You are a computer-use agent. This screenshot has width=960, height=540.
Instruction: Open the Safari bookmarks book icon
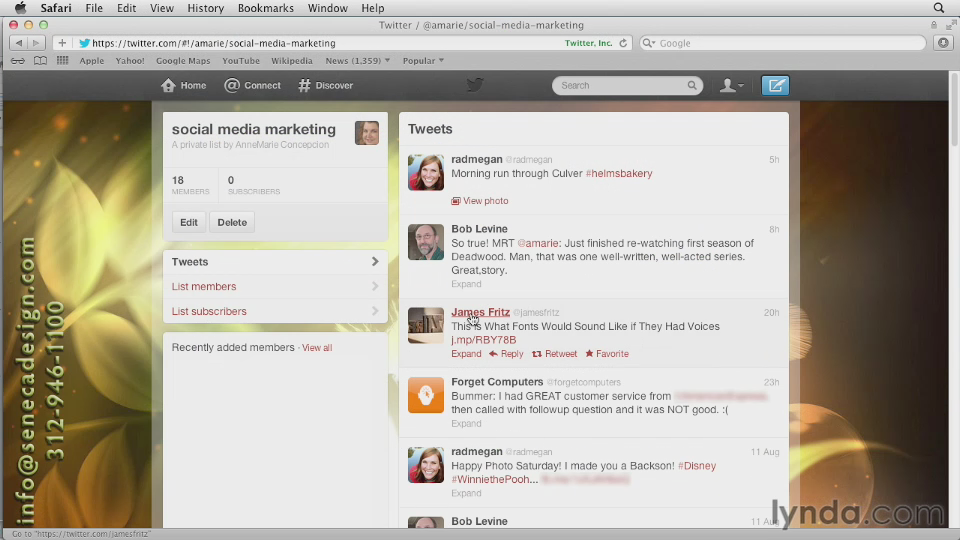(40, 61)
